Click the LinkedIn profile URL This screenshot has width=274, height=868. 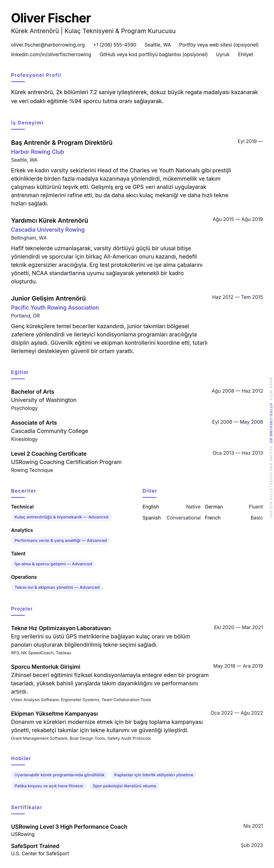(51, 55)
